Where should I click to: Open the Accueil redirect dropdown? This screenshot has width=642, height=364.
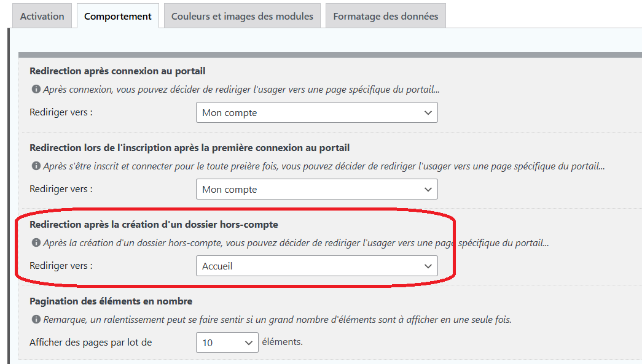316,266
